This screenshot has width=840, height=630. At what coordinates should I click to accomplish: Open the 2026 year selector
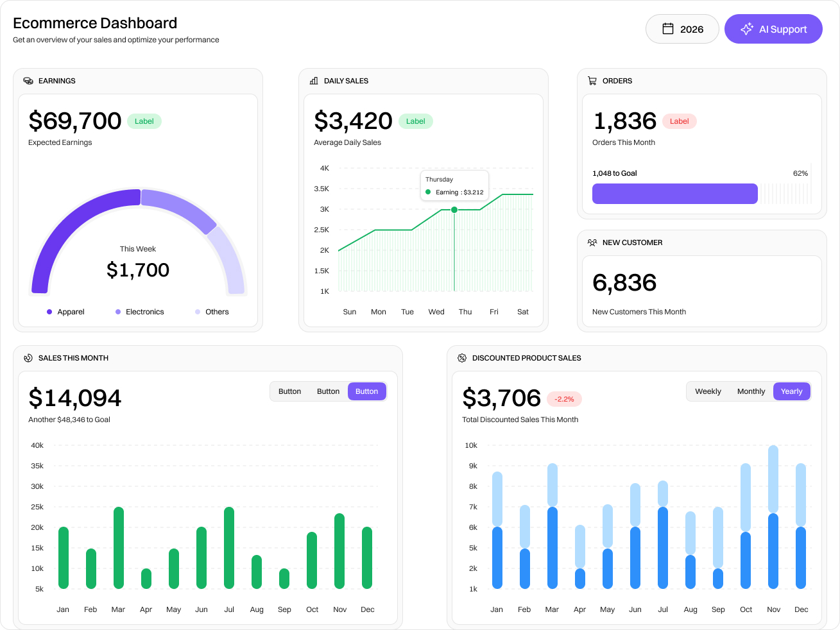click(682, 29)
